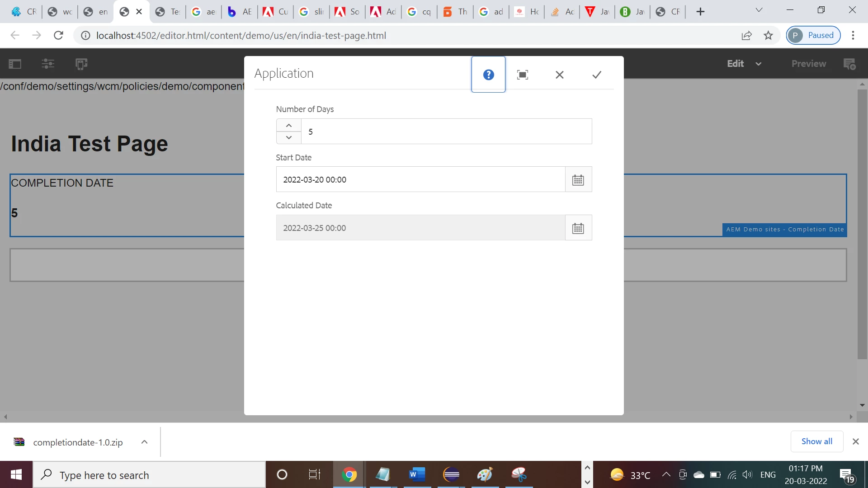Open the page information sliders icon
This screenshot has width=868, height=488.
[x=48, y=64]
